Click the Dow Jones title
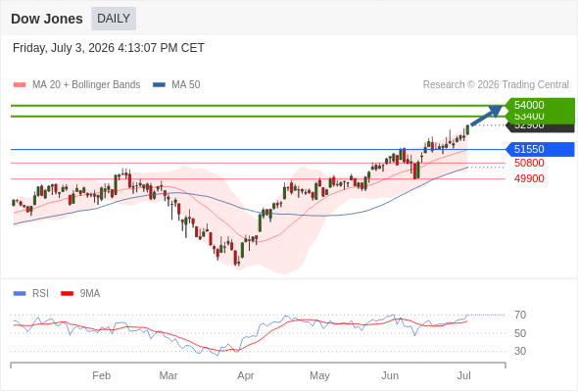The width and height of the screenshot is (578, 392). pyautogui.click(x=47, y=19)
